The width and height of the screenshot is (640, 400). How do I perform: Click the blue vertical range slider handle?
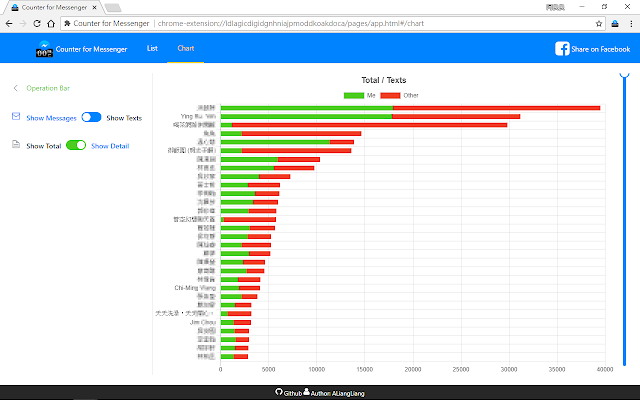[624, 76]
